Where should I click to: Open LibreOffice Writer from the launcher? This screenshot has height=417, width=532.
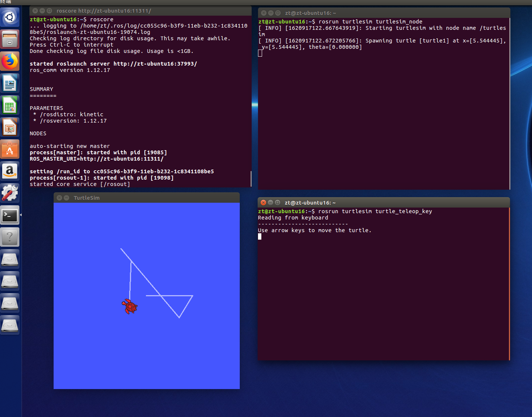coord(10,83)
